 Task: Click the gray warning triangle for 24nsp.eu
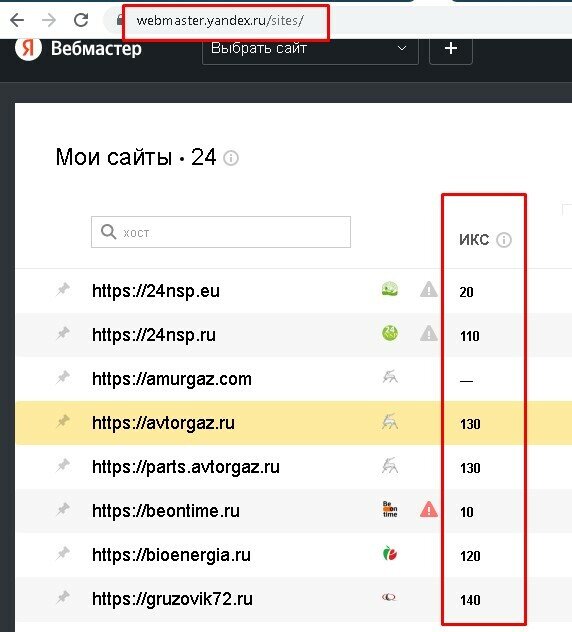click(x=429, y=289)
